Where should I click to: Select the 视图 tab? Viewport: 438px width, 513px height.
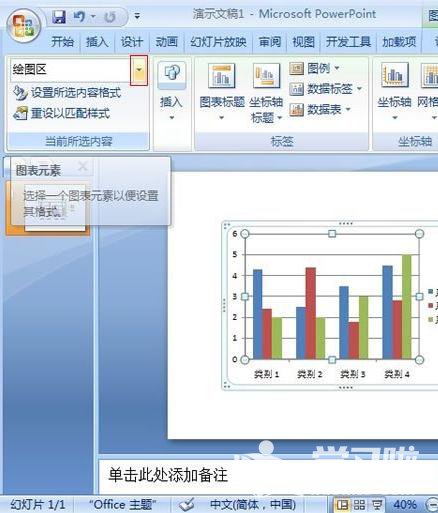pos(303,42)
